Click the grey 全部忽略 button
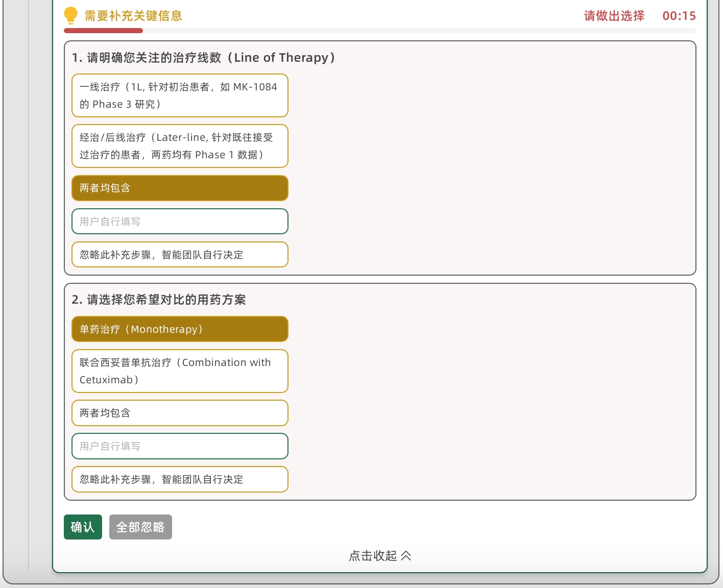This screenshot has height=588, width=723. point(140,527)
